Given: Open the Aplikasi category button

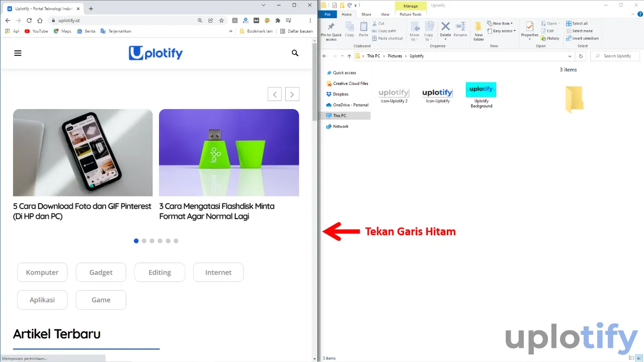Looking at the screenshot, I should pos(42,300).
